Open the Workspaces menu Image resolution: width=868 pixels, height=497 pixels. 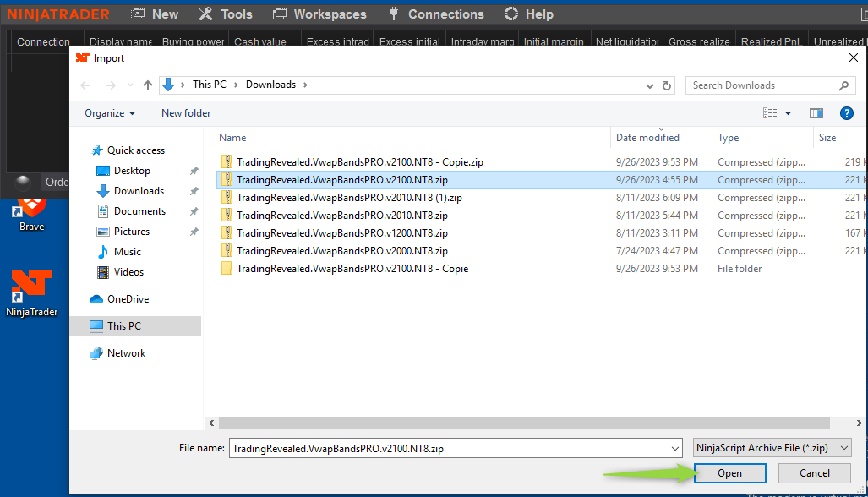(x=319, y=14)
